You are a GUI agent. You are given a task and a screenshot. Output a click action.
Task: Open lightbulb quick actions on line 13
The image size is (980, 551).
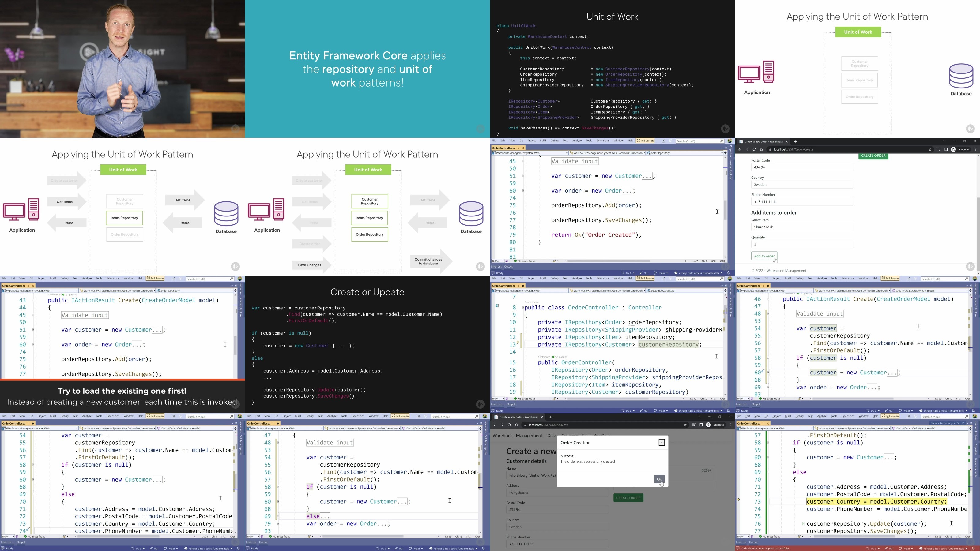(x=518, y=343)
